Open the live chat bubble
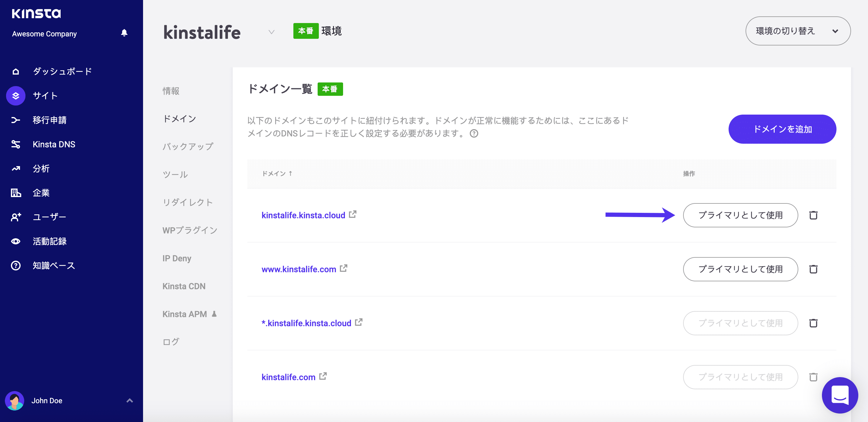868x422 pixels. [840, 395]
